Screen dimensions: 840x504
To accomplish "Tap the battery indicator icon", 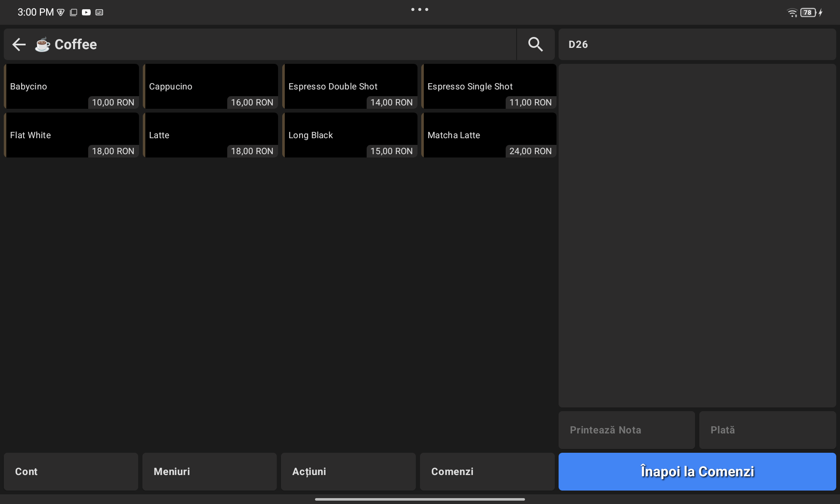I will (x=808, y=13).
